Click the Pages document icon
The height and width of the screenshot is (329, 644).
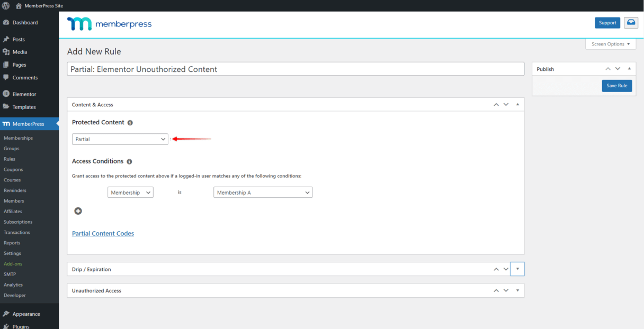pos(6,65)
